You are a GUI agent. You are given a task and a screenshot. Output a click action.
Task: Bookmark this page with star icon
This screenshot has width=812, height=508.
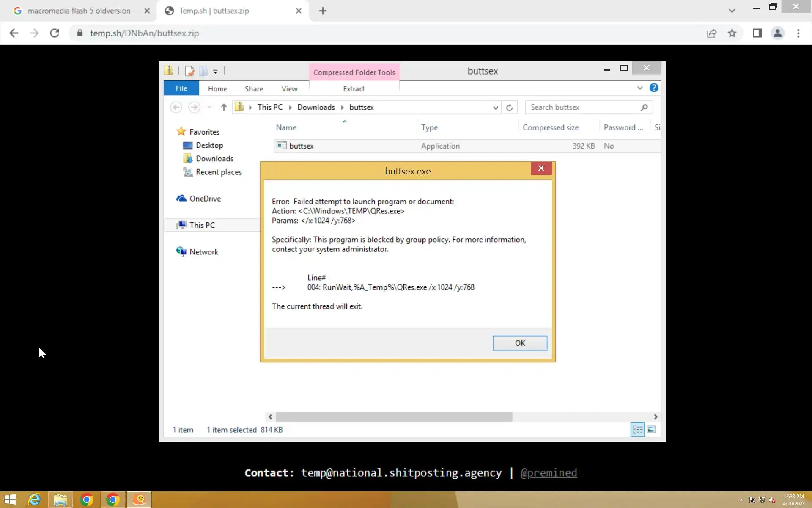tap(732, 33)
